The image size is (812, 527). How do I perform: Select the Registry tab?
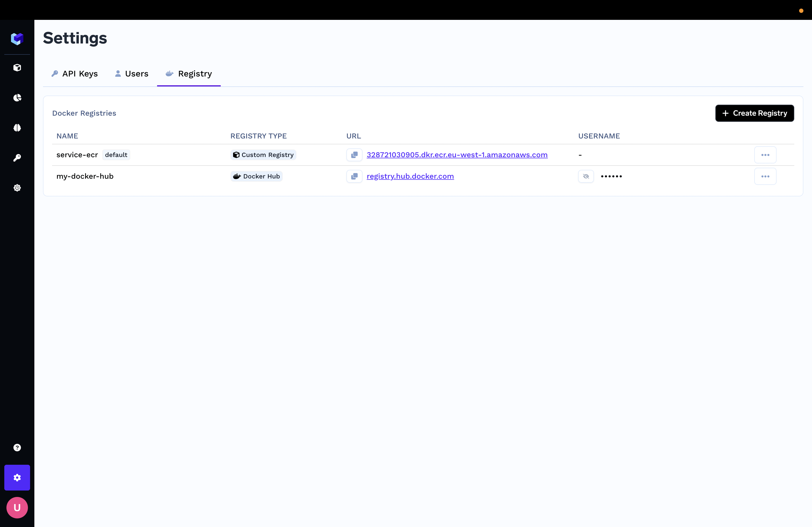coord(189,74)
